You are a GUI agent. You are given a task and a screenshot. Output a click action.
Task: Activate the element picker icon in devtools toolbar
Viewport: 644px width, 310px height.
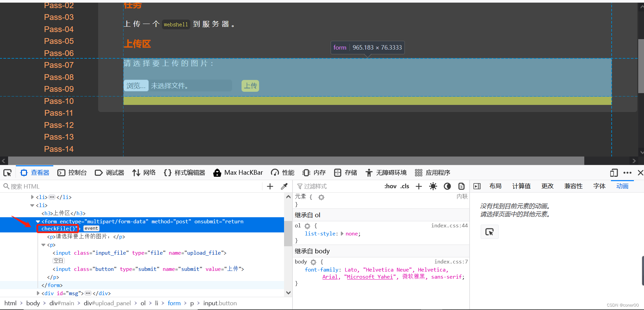pyautogui.click(x=7, y=173)
